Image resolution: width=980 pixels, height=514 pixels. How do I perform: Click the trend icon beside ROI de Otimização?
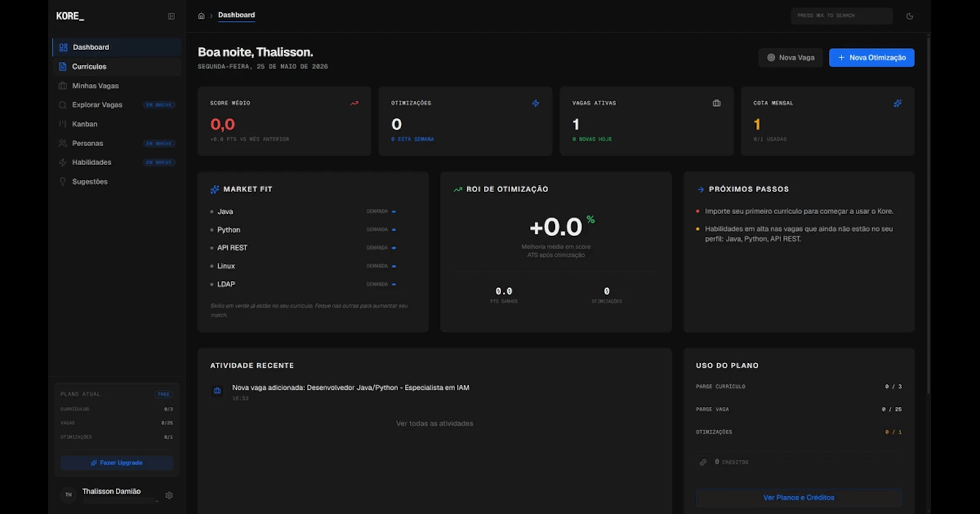[x=458, y=190]
